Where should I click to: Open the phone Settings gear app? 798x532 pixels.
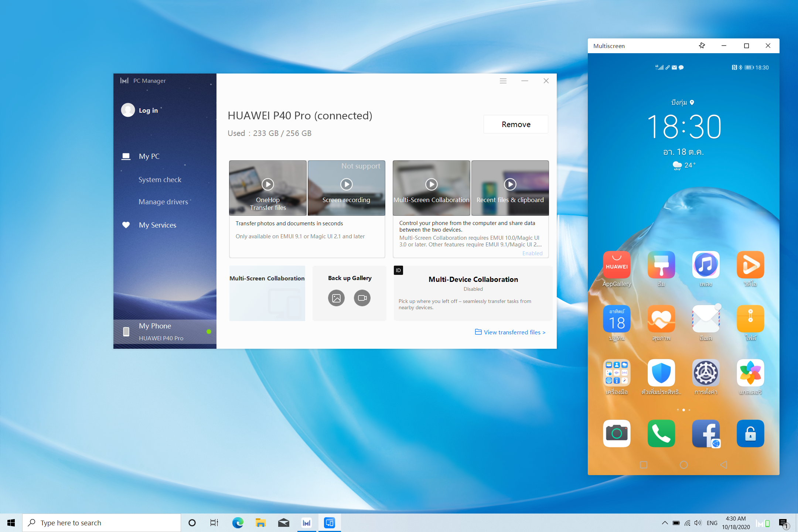pos(706,373)
